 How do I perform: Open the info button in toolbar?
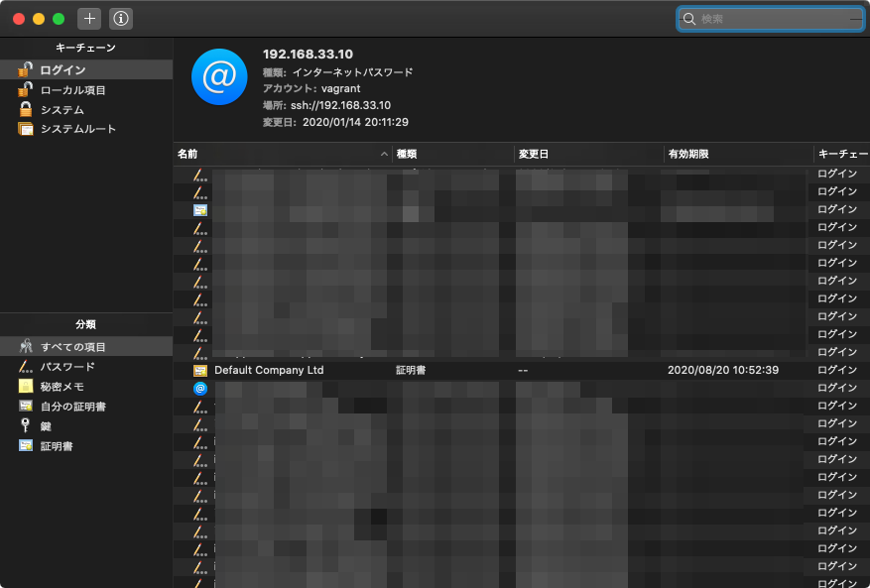click(x=121, y=19)
